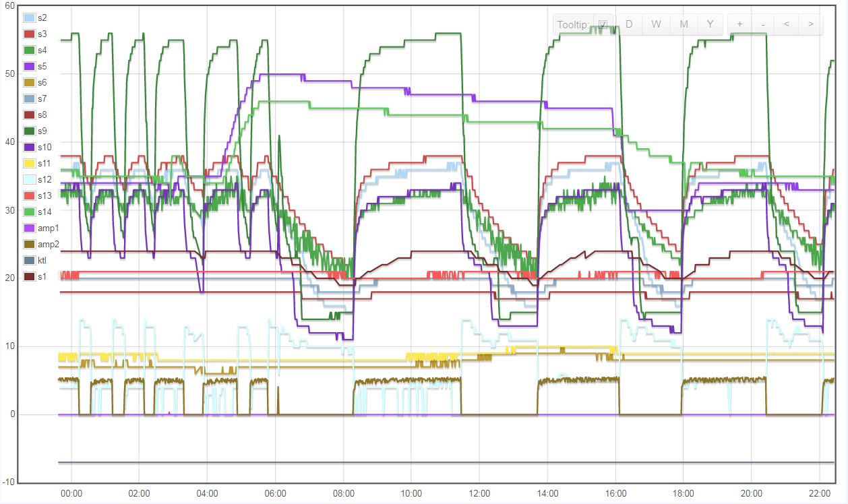Toggle the s3 series in legend

(35, 34)
